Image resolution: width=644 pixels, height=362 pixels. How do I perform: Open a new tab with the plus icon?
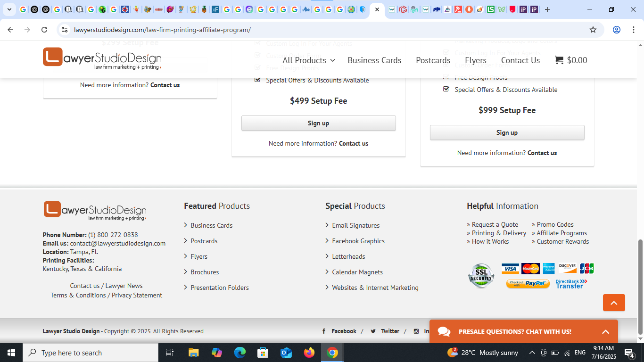point(547,9)
